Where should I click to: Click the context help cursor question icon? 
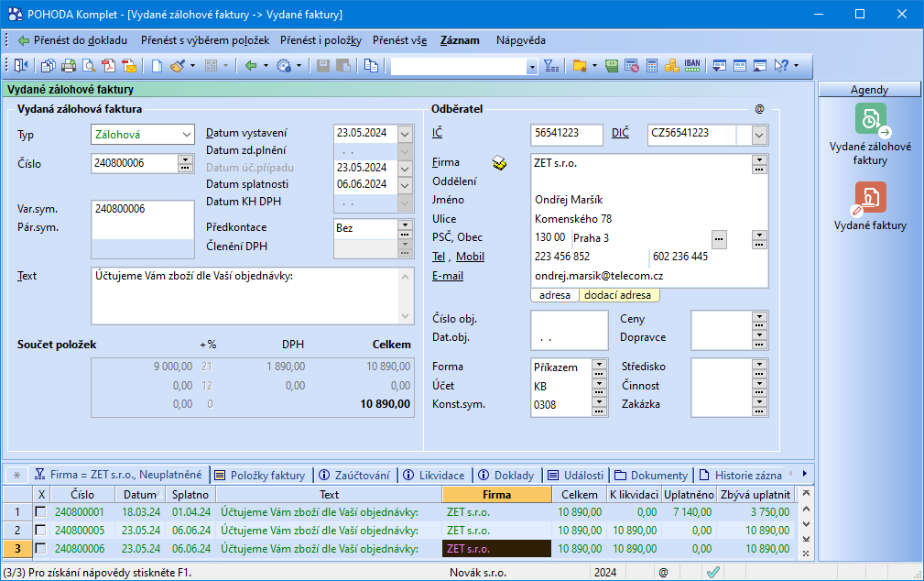(x=781, y=65)
